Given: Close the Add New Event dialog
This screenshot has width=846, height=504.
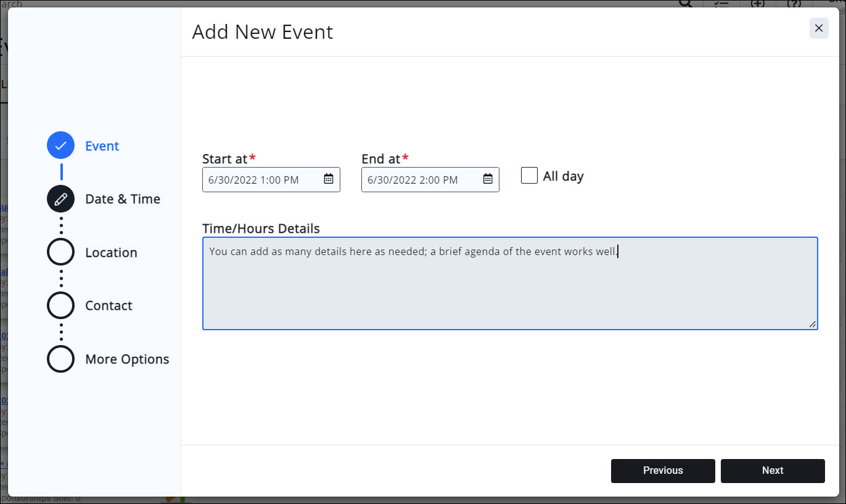Looking at the screenshot, I should click(x=819, y=28).
